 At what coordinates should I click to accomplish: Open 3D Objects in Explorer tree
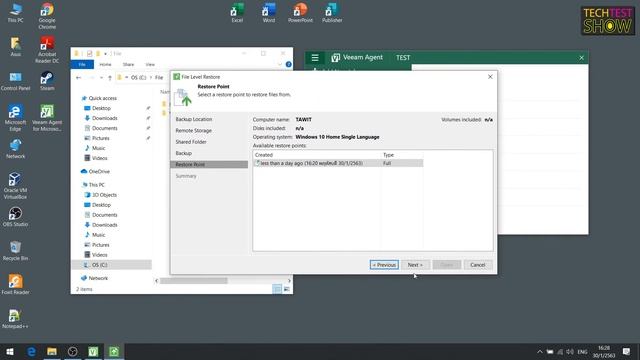(x=101, y=195)
